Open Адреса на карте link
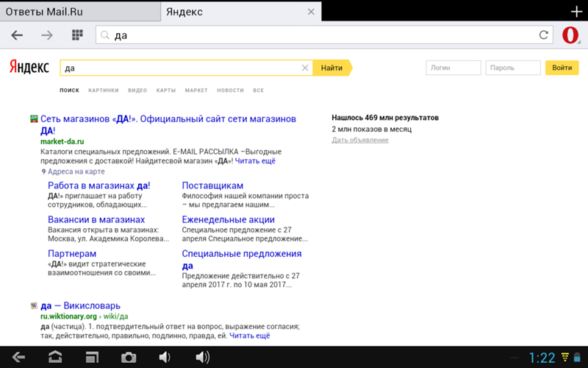 click(76, 171)
